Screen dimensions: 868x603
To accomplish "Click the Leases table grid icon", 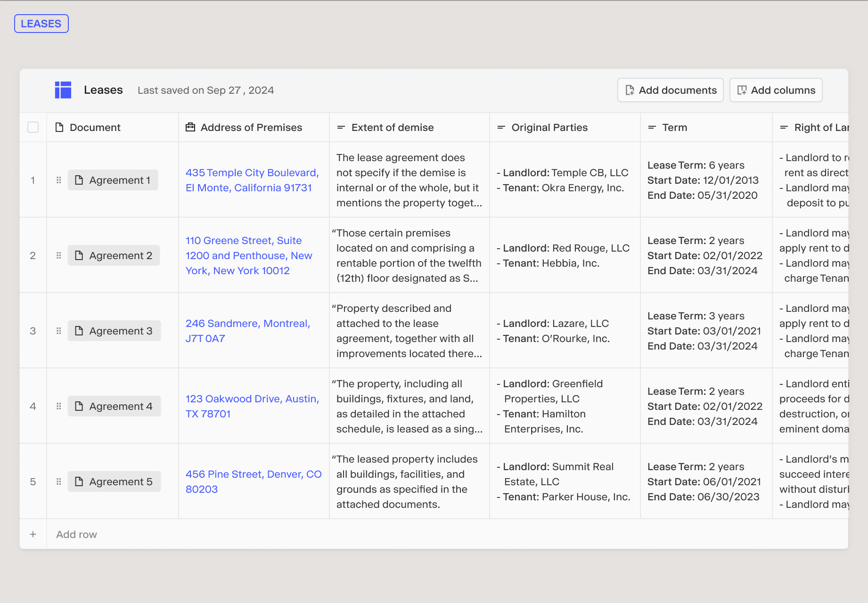I will pos(63,90).
